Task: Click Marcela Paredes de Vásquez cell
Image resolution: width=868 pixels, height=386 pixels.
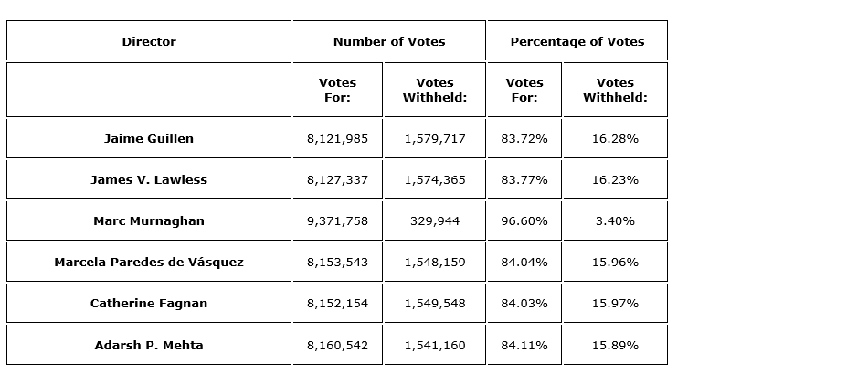Action: pyautogui.click(x=149, y=262)
